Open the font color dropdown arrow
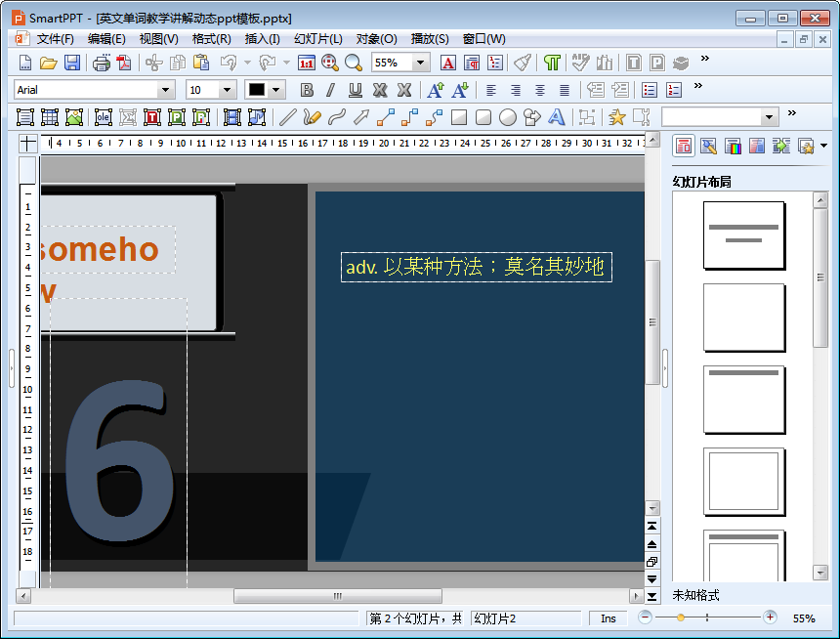Screen dimensions: 840x639 click(x=275, y=90)
